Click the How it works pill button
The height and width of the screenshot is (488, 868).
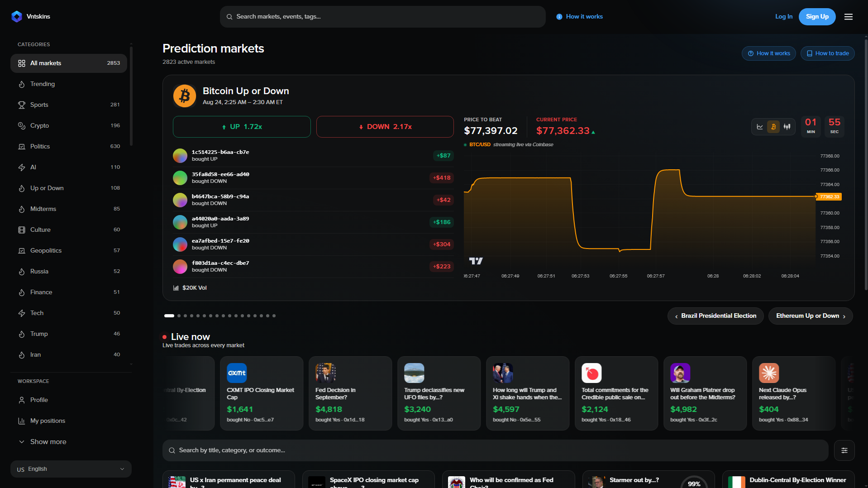(769, 53)
